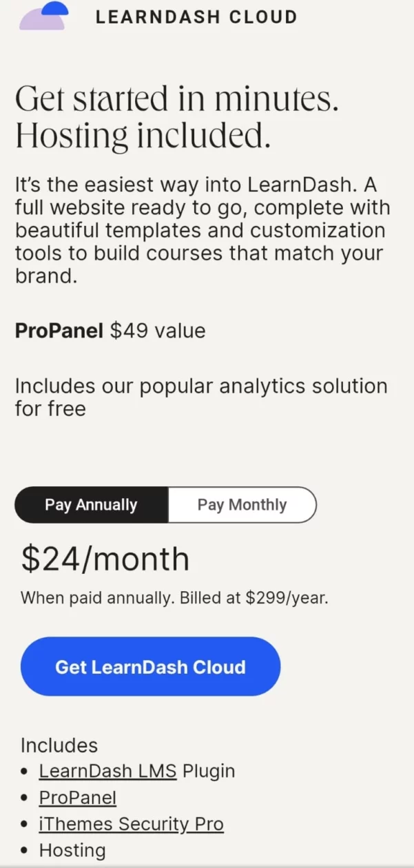Click the bullet point beside Hosting

point(25,851)
